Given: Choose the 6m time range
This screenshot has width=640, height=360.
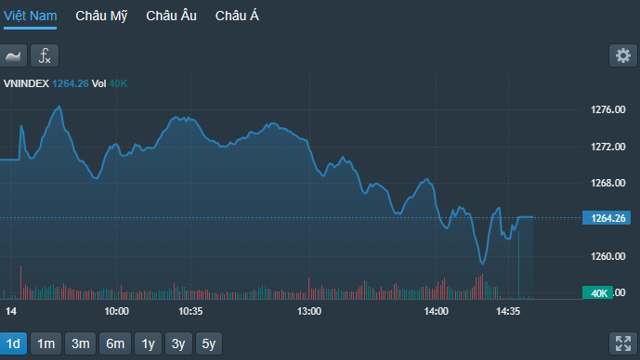Looking at the screenshot, I should [x=115, y=343].
